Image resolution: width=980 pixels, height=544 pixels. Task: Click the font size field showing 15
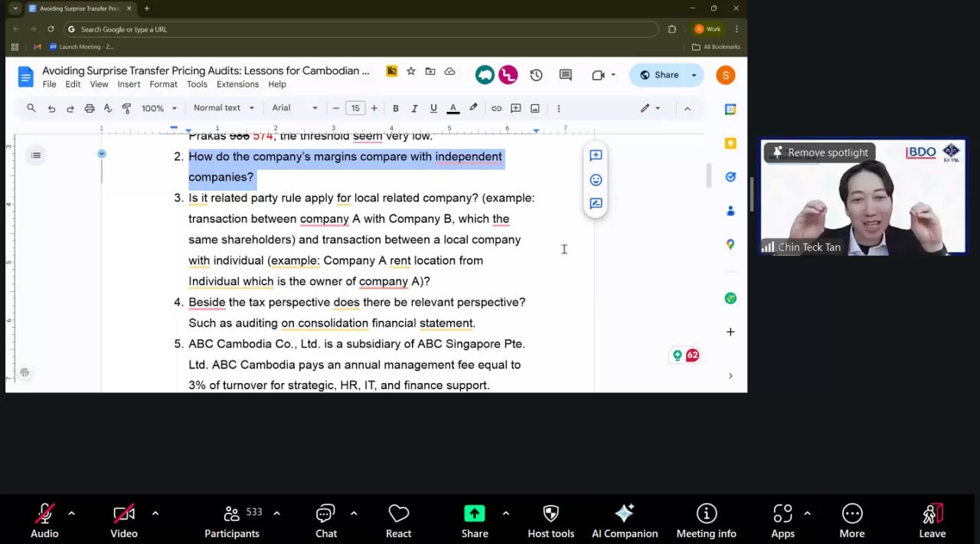[x=354, y=109]
